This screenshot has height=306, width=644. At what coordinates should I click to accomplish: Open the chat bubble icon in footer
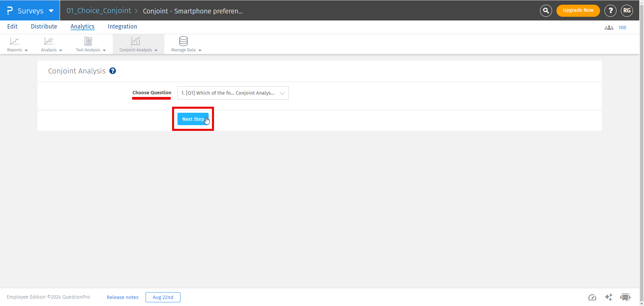click(x=625, y=297)
